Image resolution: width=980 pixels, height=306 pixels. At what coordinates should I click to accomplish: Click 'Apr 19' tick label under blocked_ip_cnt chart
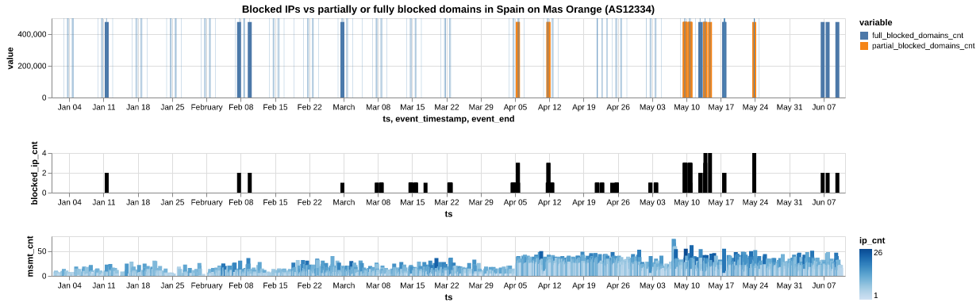pos(584,201)
